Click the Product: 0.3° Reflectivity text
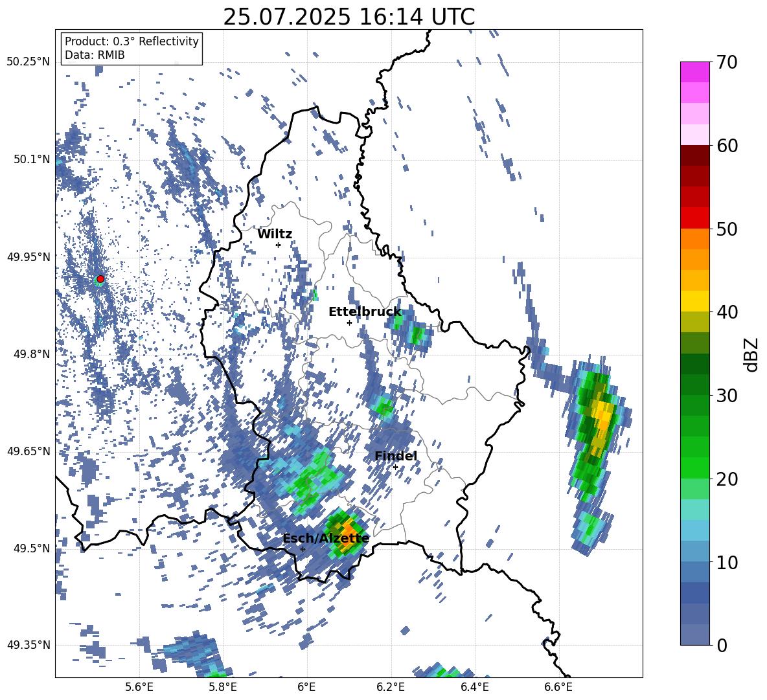The height and width of the screenshot is (700, 767). [132, 41]
